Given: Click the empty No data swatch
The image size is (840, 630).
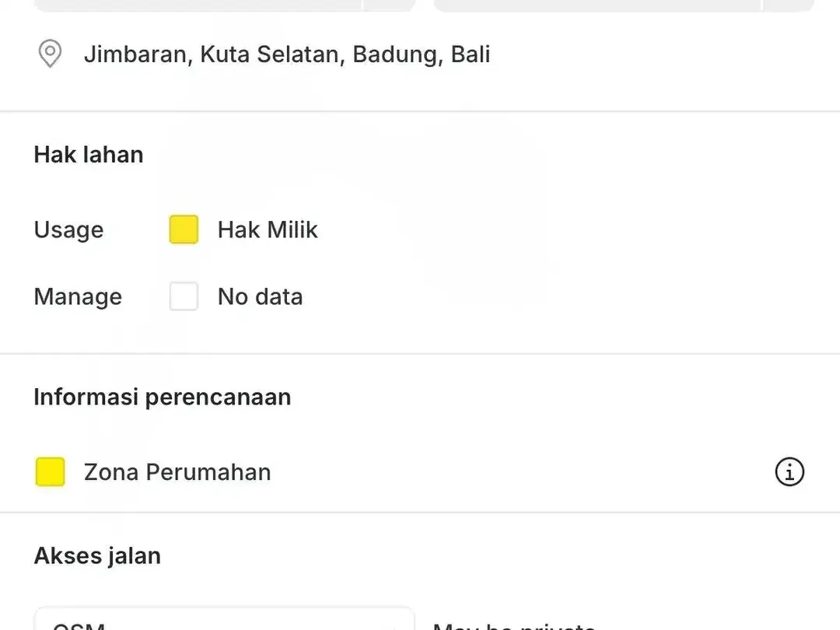Looking at the screenshot, I should 184,296.
